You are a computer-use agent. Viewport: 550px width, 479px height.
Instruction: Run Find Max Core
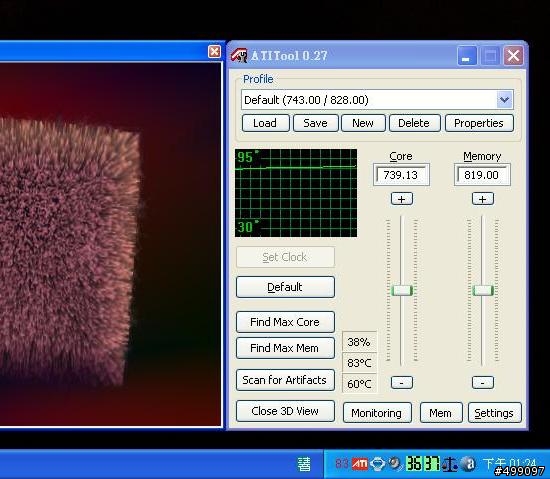tap(285, 322)
